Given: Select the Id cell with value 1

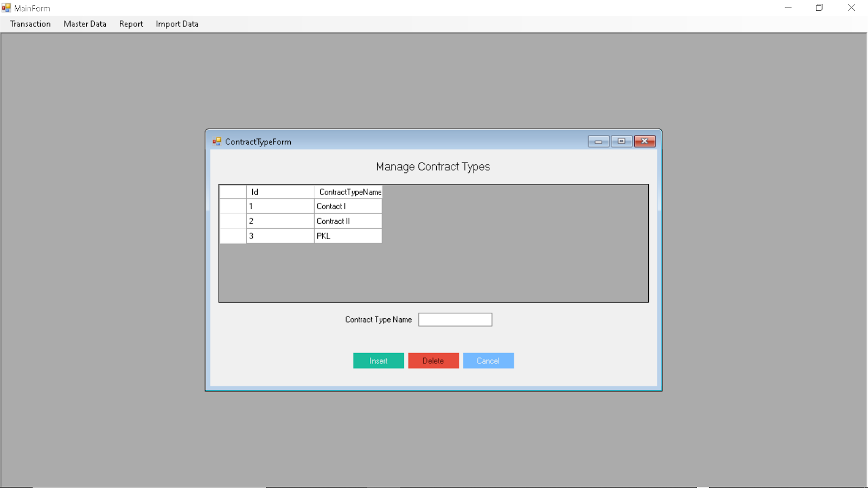Looking at the screenshot, I should (x=280, y=206).
